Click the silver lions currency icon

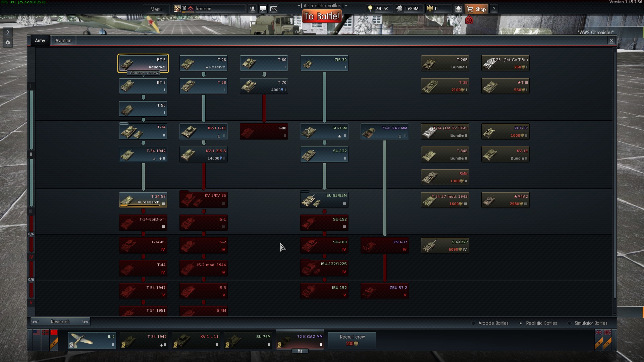(x=399, y=9)
